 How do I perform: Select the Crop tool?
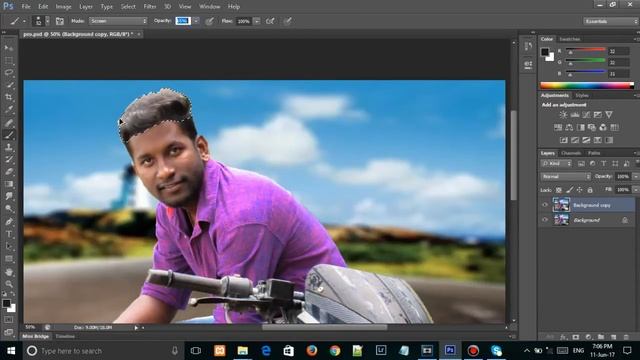click(x=9, y=97)
